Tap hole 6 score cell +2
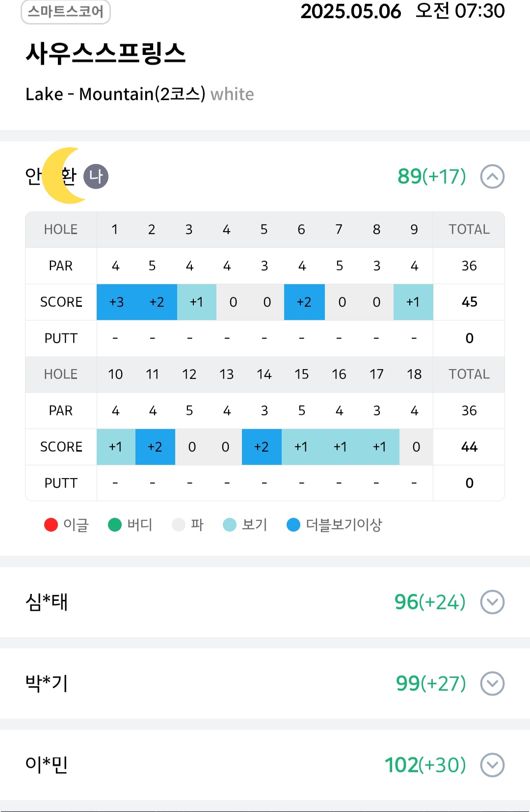 coord(304,302)
